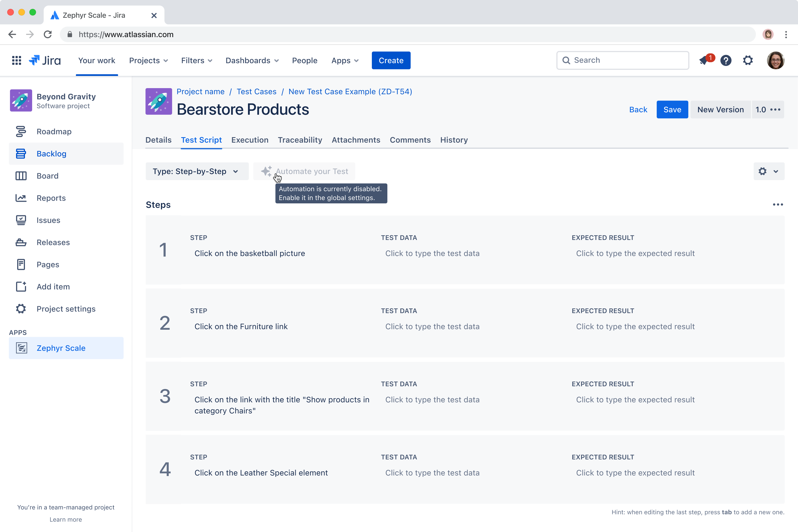Switch to the Execution tab
Viewport: 798px width, 532px height.
tap(250, 140)
